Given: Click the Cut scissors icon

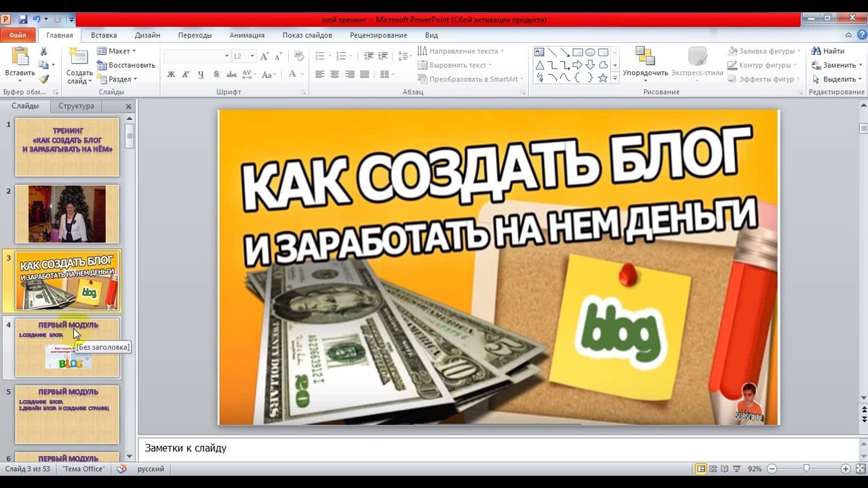Looking at the screenshot, I should click(x=44, y=52).
